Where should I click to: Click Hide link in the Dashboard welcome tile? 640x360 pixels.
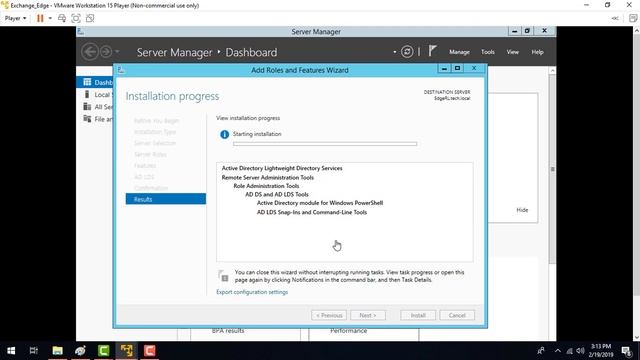[x=522, y=210]
